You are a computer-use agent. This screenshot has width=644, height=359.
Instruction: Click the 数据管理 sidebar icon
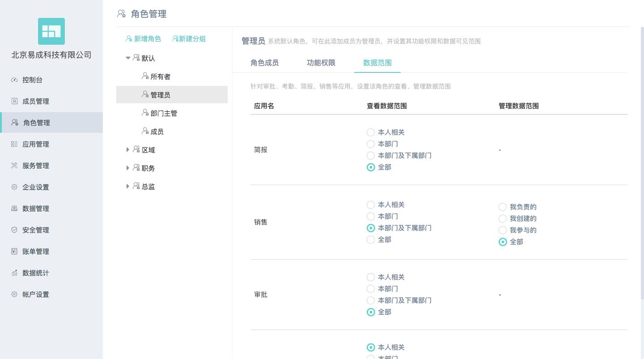[x=14, y=209]
